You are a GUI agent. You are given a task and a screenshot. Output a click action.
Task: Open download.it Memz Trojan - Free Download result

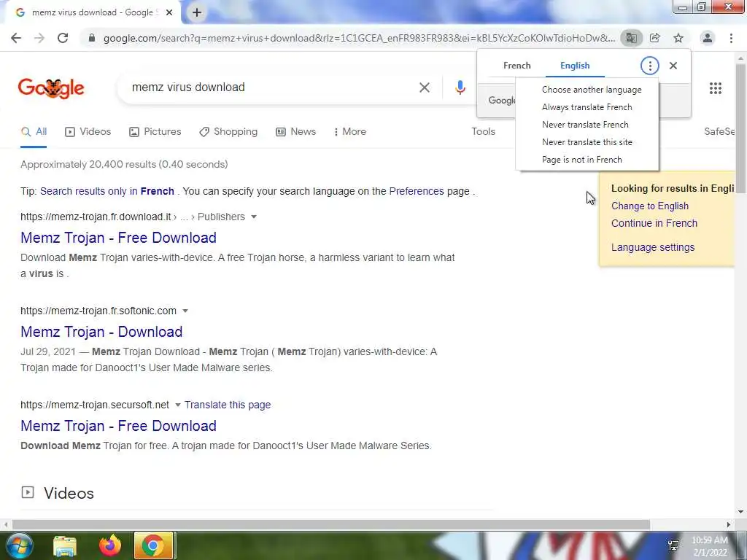(119, 238)
